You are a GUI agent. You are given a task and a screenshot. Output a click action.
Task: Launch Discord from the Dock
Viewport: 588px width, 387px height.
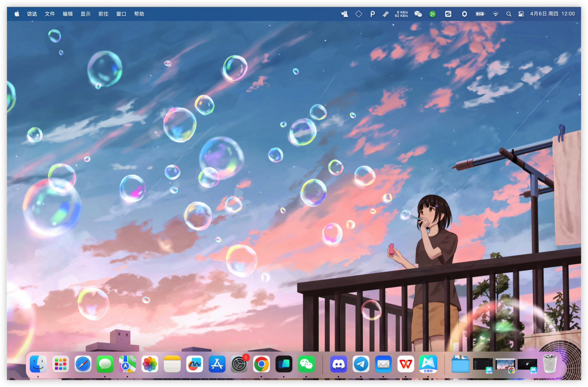tap(338, 364)
